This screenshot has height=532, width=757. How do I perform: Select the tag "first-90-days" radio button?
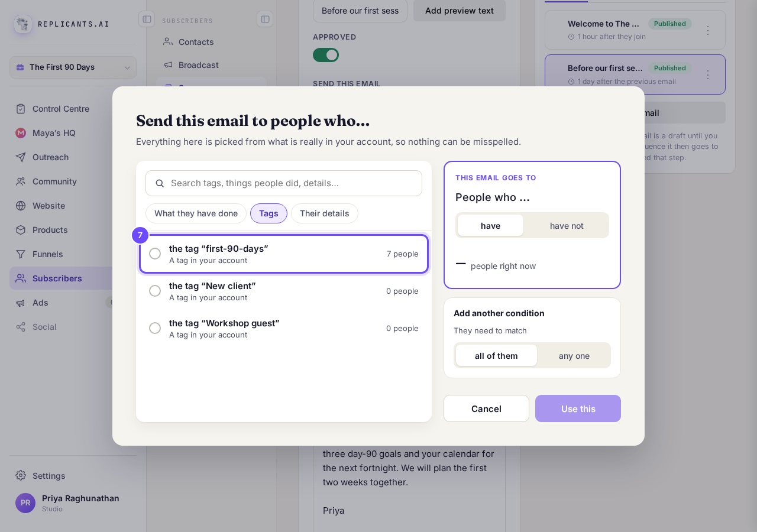(x=155, y=254)
